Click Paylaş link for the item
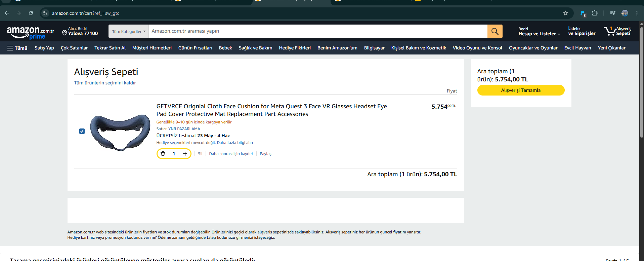Viewport: 644px width, 261px height. 265,154
